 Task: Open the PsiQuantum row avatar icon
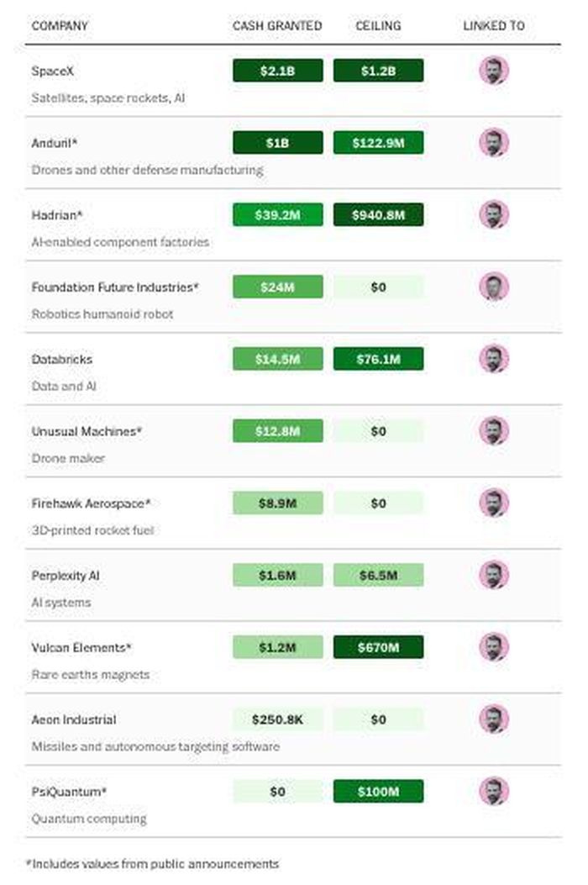tap(494, 792)
